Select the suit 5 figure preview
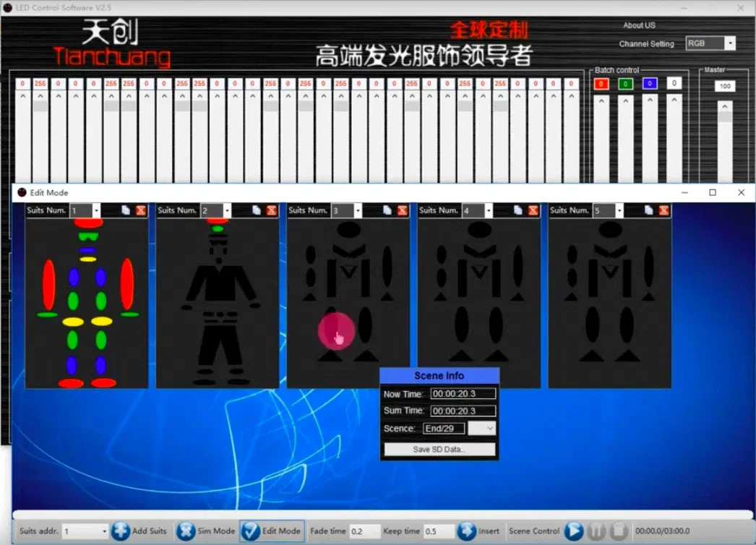The image size is (756, 545). coord(610,303)
